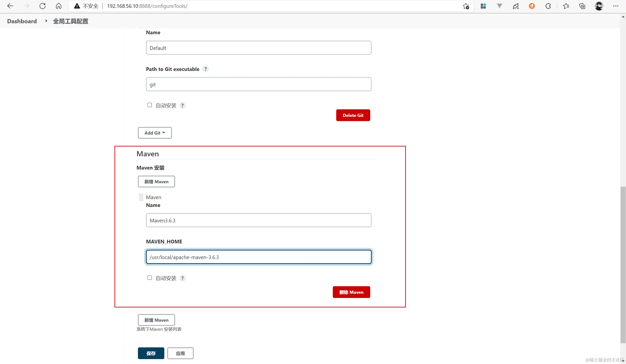
Task: Open the Collections icon in toolbar
Action: (x=582, y=6)
